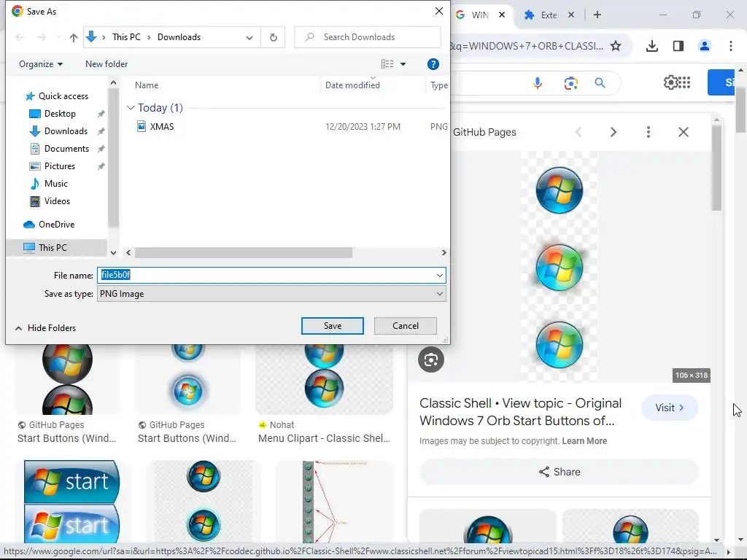This screenshot has width=747, height=560.
Task: Click the horizontal scrollbar in file list
Action: 244,252
